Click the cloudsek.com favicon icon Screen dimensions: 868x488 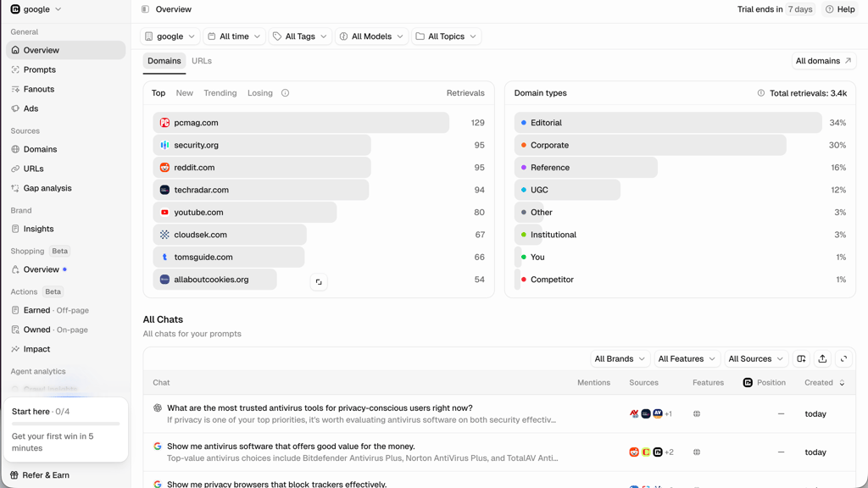point(164,235)
